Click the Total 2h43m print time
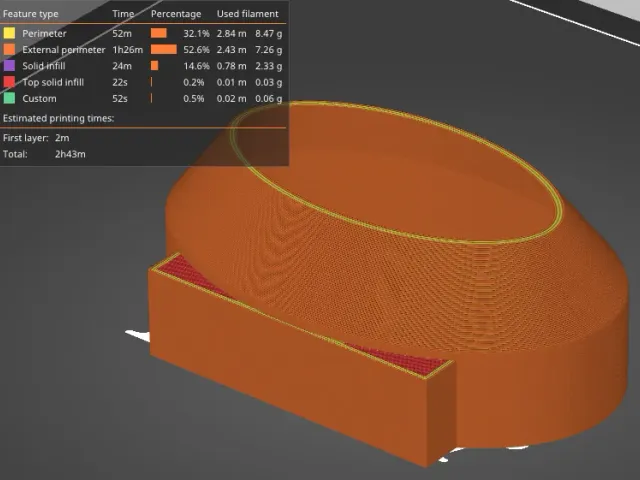The height and width of the screenshot is (480, 640). click(x=70, y=154)
